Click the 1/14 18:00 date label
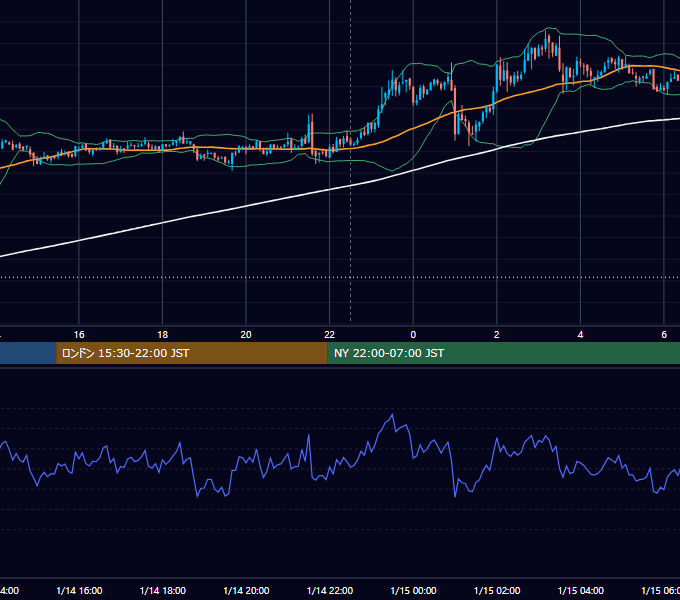680x600 pixels. 163,591
